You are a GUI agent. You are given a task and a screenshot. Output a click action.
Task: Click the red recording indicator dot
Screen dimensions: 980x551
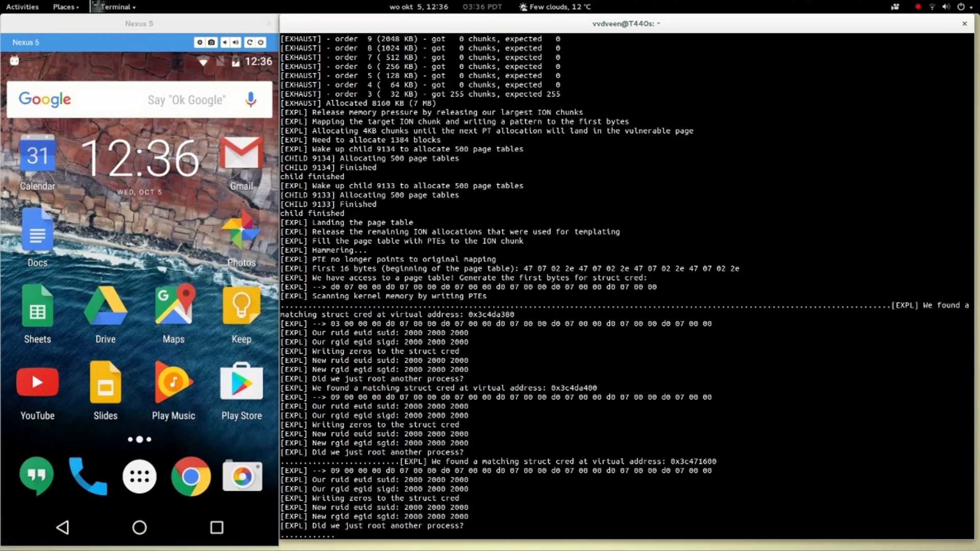[918, 7]
